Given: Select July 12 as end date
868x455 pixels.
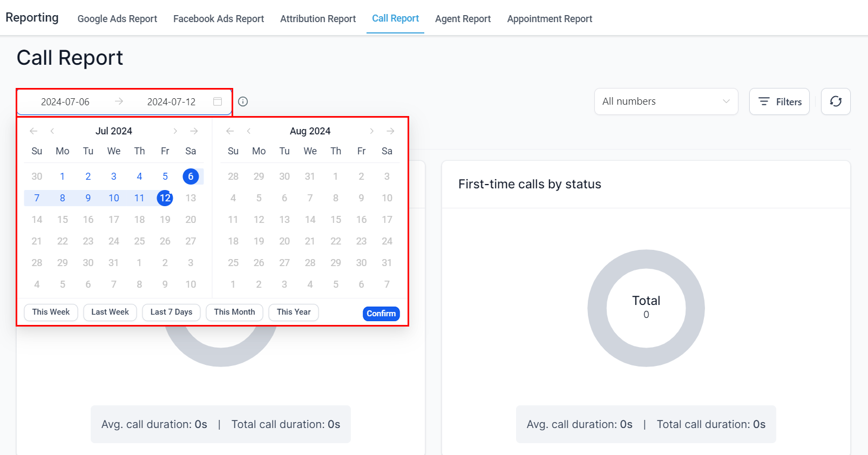Looking at the screenshot, I should (165, 198).
